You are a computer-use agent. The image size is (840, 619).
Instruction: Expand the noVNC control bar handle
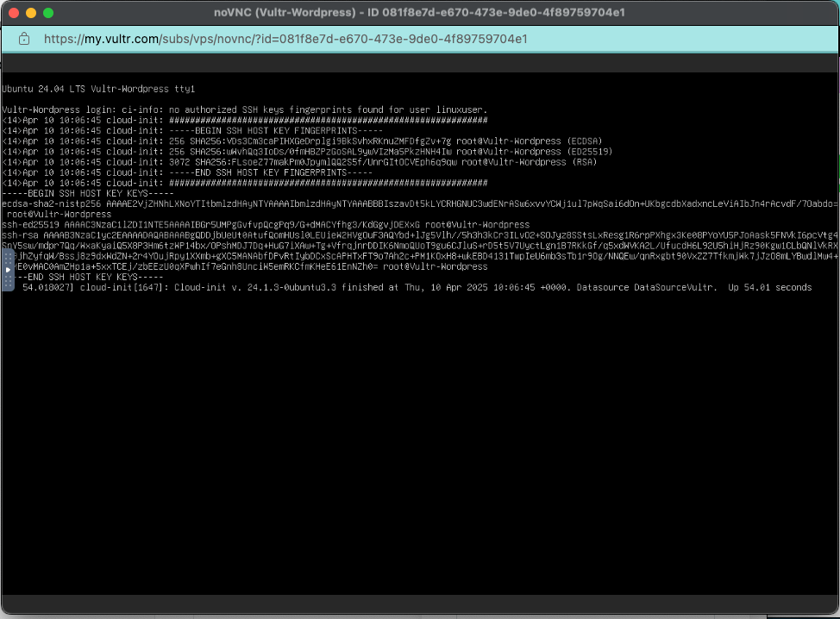8,271
